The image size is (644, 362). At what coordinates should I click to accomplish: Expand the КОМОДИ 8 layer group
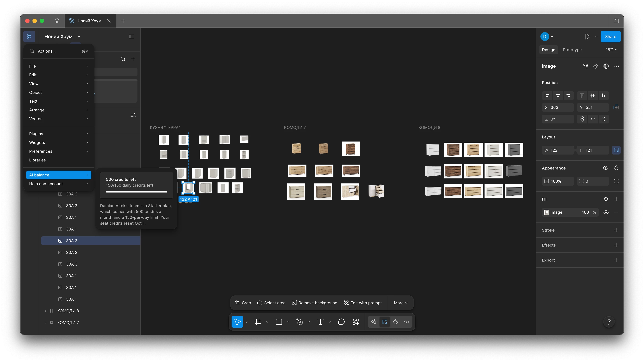tap(46, 311)
